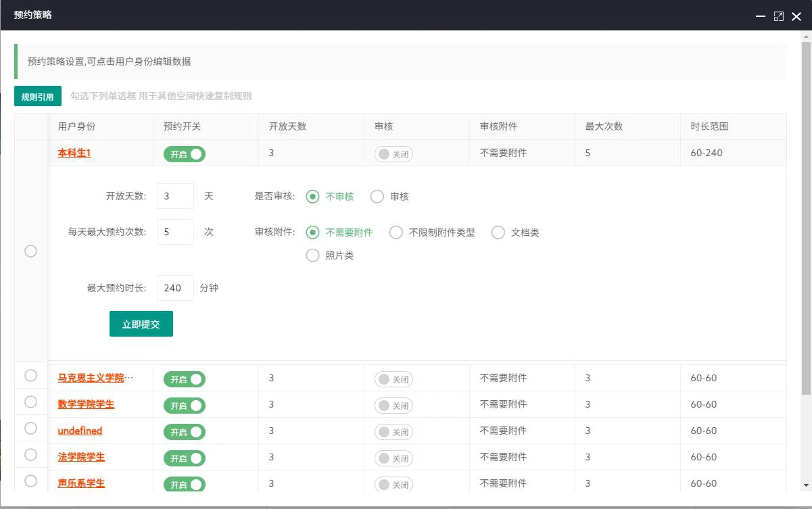Click the 规则引用 button
The image size is (812, 509).
click(x=38, y=97)
